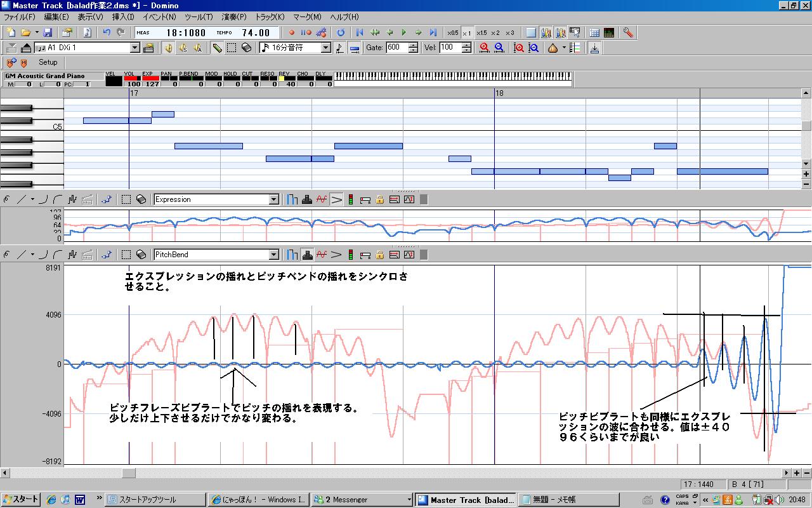Screen dimensions: 812x508
Task: Click the undo arrow icon
Action: 106,32
